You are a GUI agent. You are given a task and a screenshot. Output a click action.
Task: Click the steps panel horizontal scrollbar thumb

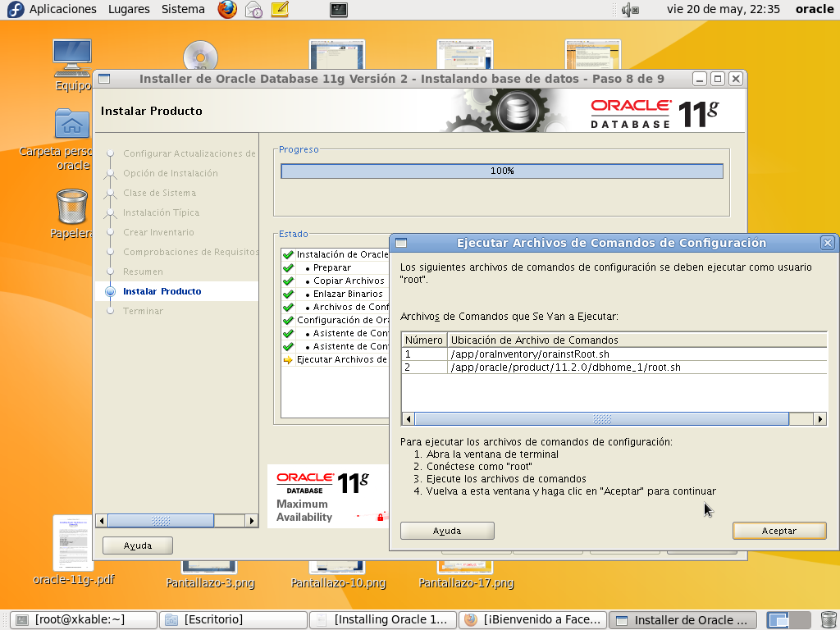click(161, 520)
